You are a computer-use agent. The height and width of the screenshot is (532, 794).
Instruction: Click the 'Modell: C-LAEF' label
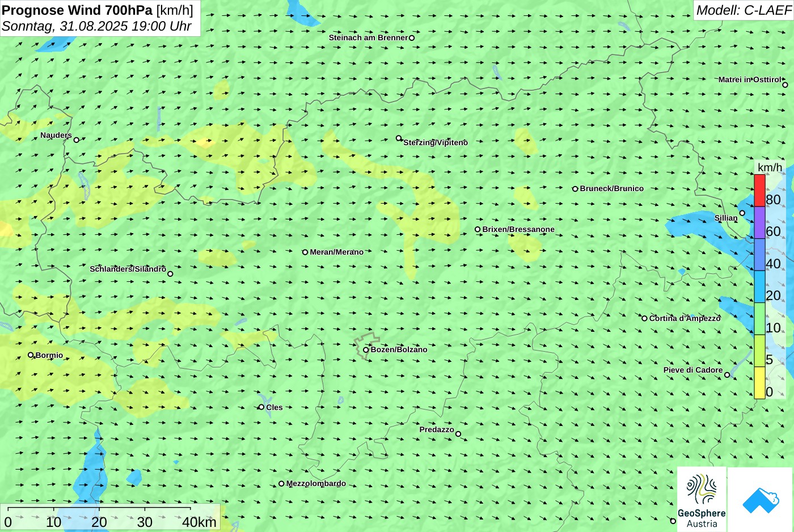[744, 10]
